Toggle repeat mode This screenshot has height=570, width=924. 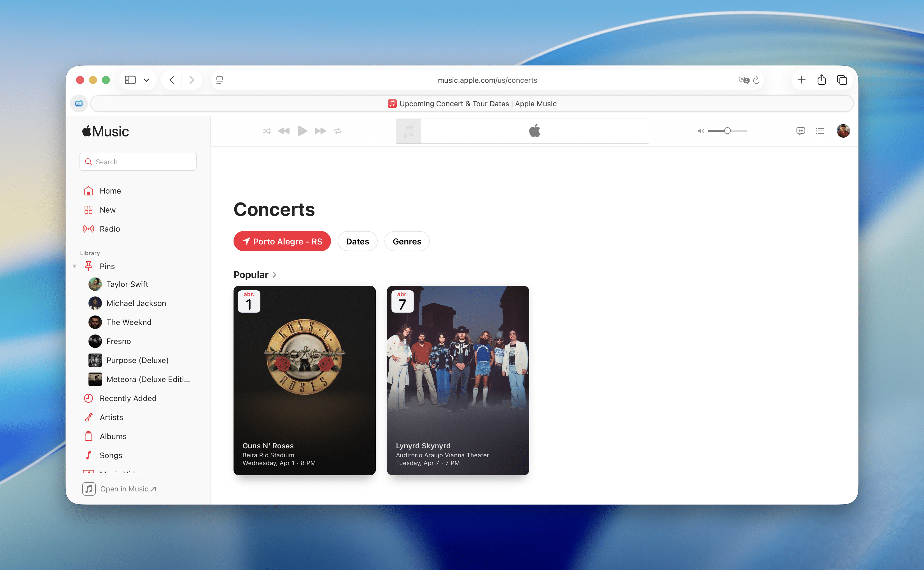pyautogui.click(x=338, y=131)
